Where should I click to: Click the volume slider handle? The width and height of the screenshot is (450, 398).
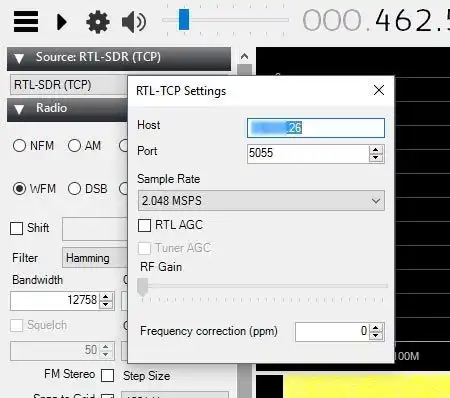point(184,20)
